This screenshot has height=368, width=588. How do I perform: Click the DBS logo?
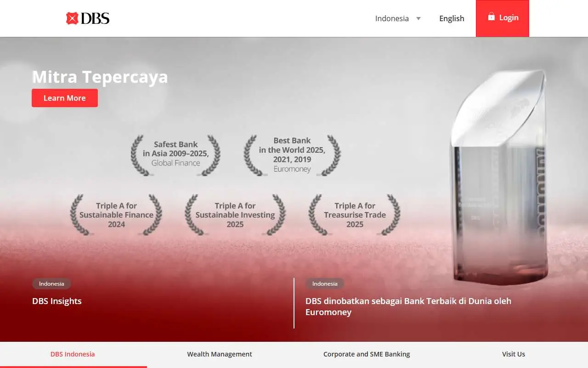click(88, 18)
